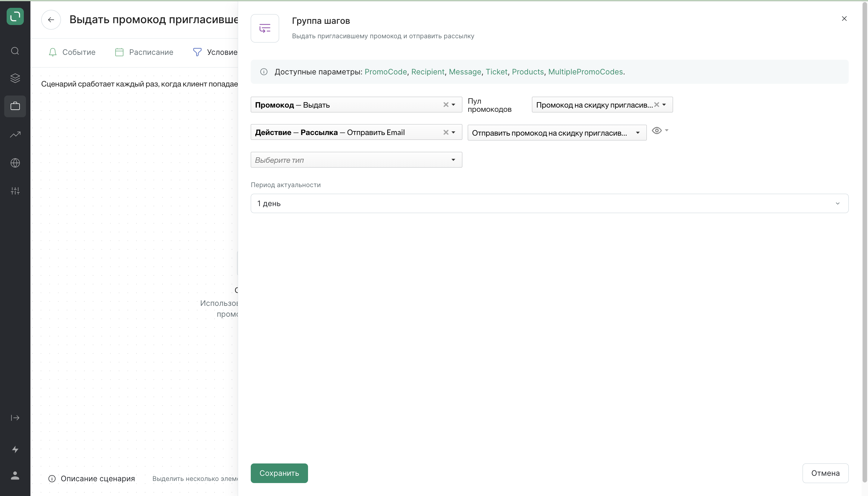
Task: Expand the Период актуальности 1 день select
Action: 549,203
